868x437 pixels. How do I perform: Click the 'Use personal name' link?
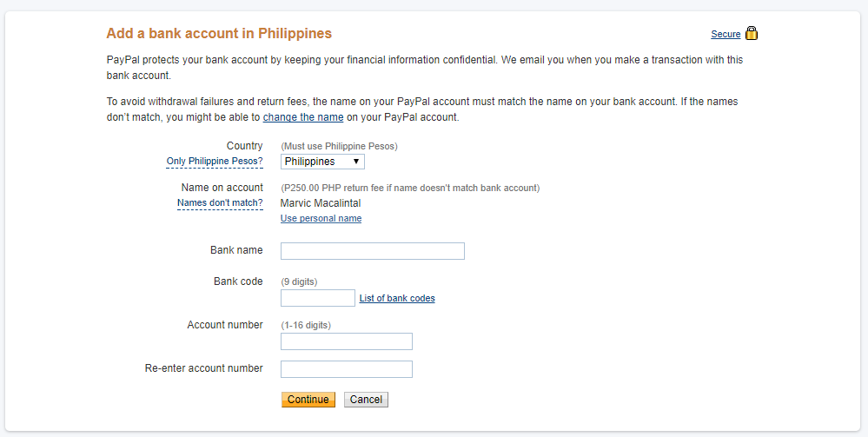click(321, 218)
